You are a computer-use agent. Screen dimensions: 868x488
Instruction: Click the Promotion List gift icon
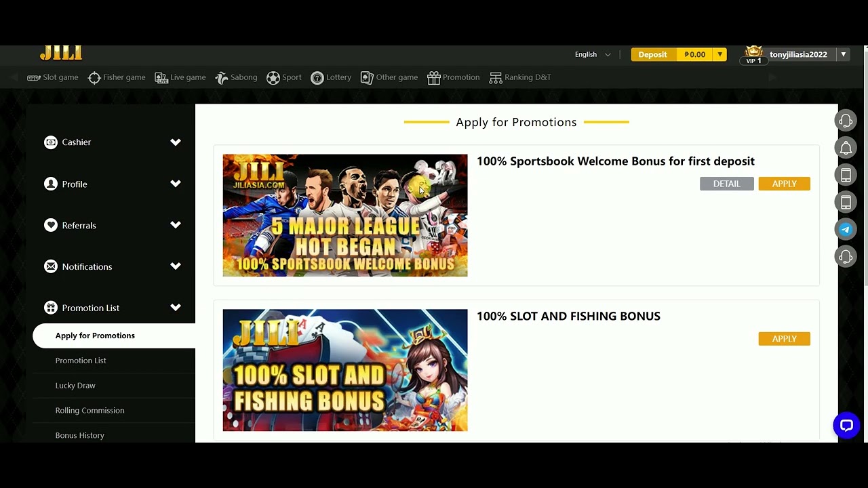pos(51,308)
